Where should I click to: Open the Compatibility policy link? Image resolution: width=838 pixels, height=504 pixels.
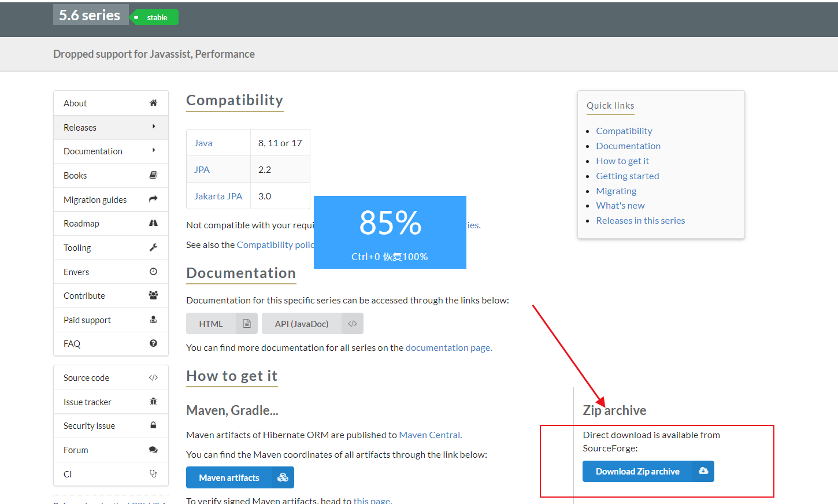pyautogui.click(x=275, y=244)
